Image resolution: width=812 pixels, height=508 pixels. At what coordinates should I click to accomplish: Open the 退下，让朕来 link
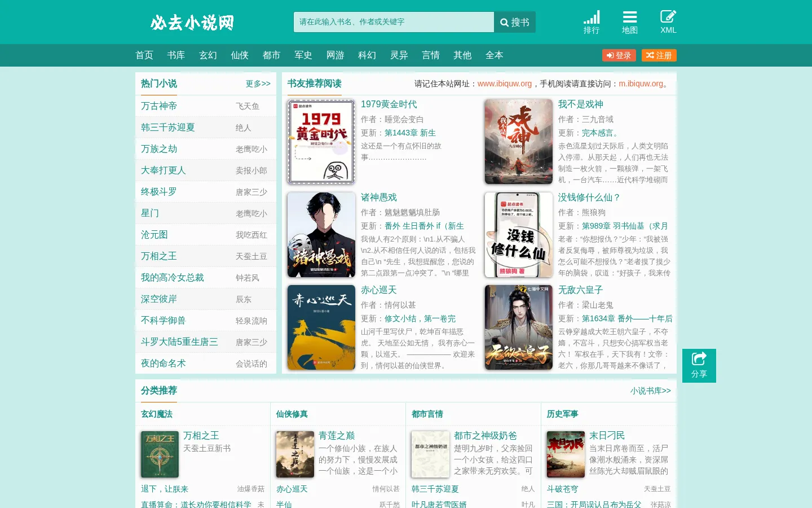[165, 489]
